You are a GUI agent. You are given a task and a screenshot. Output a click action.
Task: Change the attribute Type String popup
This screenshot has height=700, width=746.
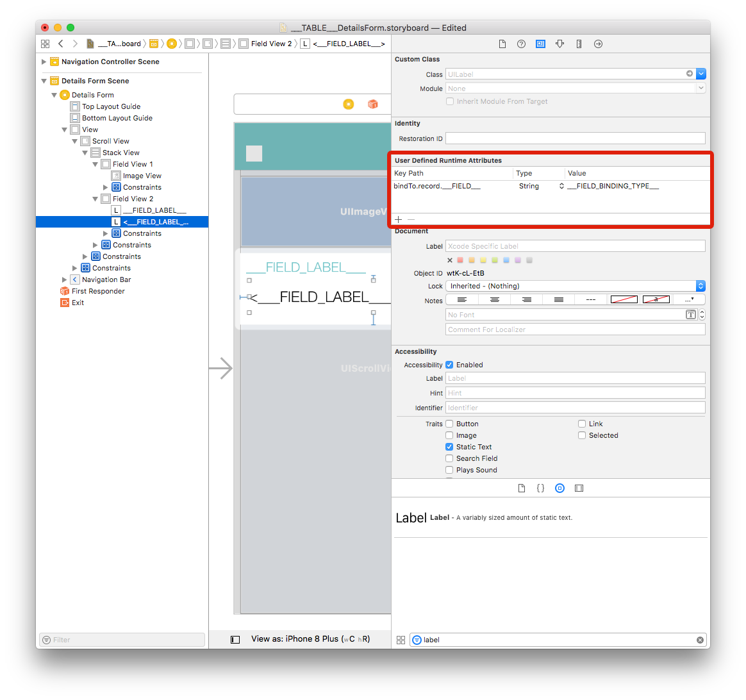(x=540, y=186)
